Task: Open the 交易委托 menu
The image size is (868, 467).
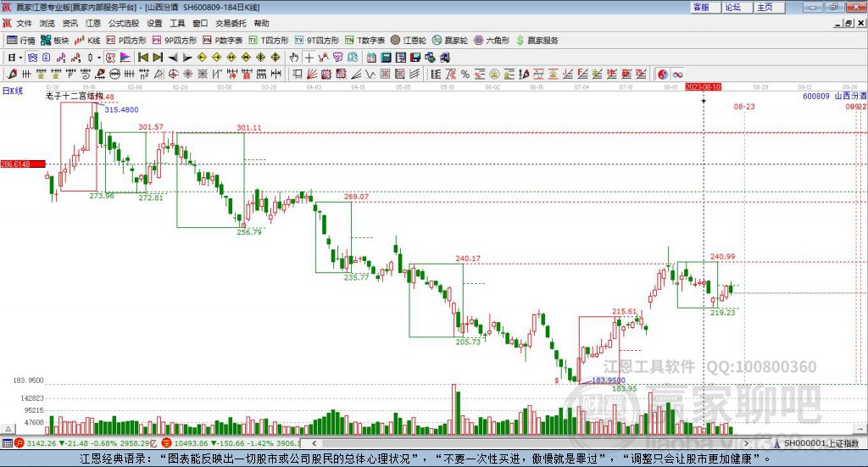Action: (x=231, y=23)
